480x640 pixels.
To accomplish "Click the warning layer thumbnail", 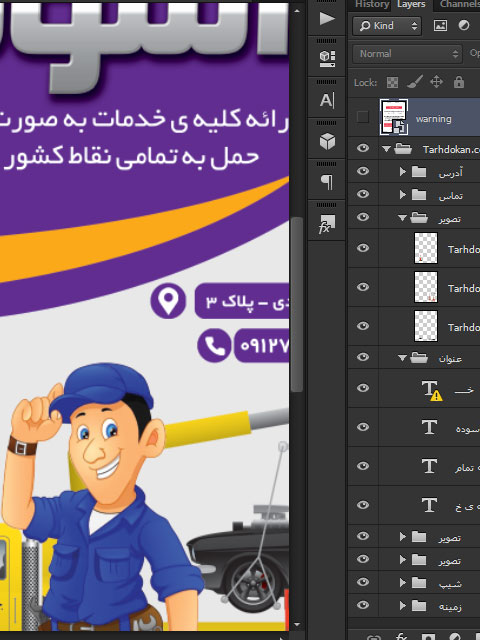I will (393, 117).
